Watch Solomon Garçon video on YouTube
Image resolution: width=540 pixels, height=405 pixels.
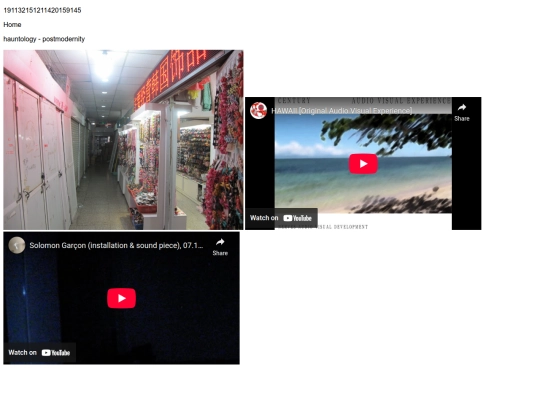[39, 353]
